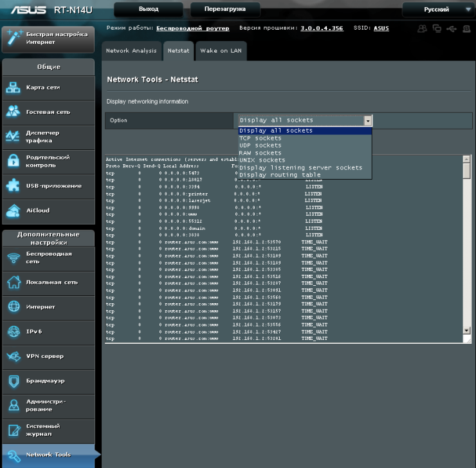Click the USB status icon
476x468 pixels.
[x=452, y=28]
